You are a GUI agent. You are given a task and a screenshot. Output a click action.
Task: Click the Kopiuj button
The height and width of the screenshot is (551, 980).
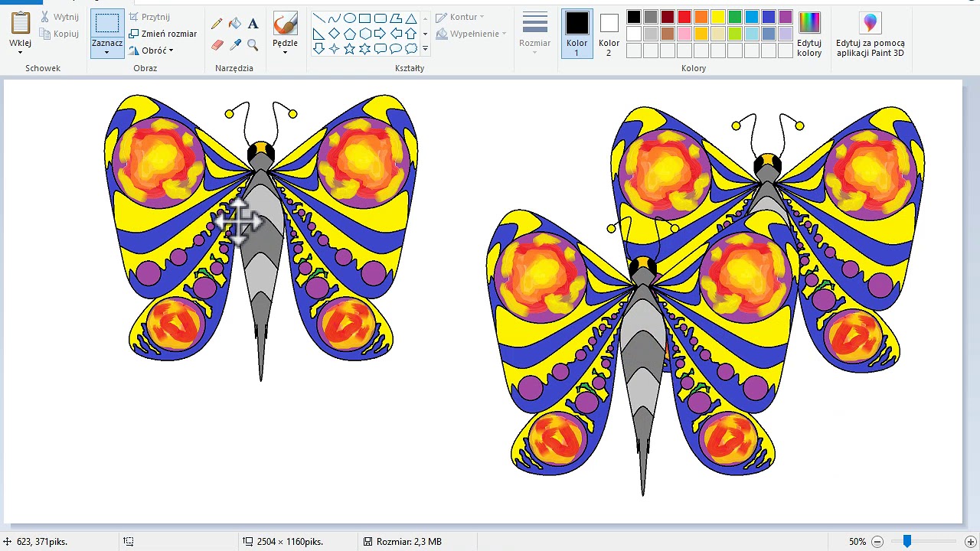click(x=60, y=34)
